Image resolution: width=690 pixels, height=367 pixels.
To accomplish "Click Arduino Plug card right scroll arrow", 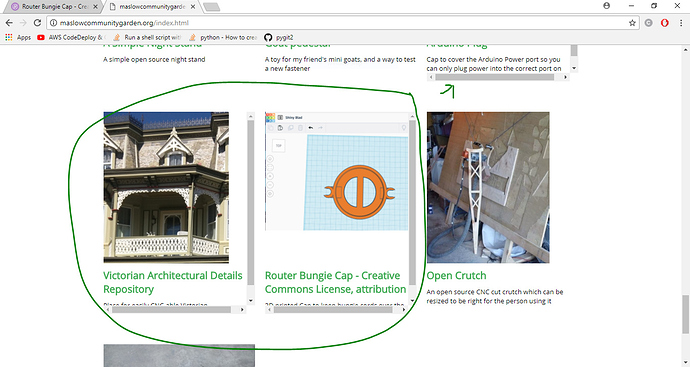I will click(565, 77).
